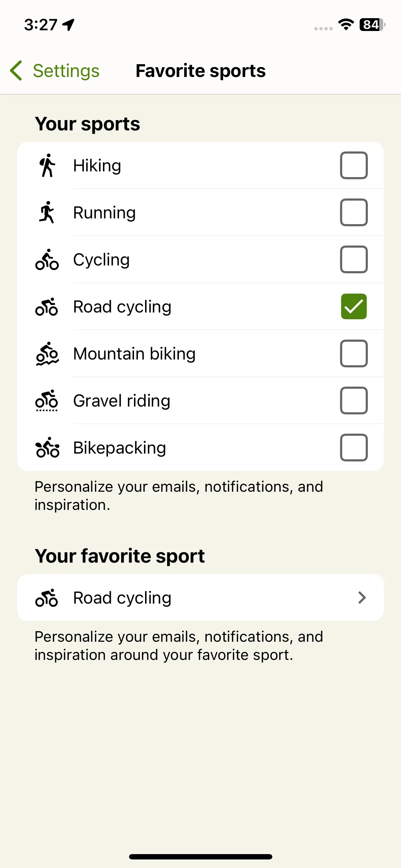401x868 pixels.
Task: Tap Road cycling icon in Your sports list
Action: (47, 306)
